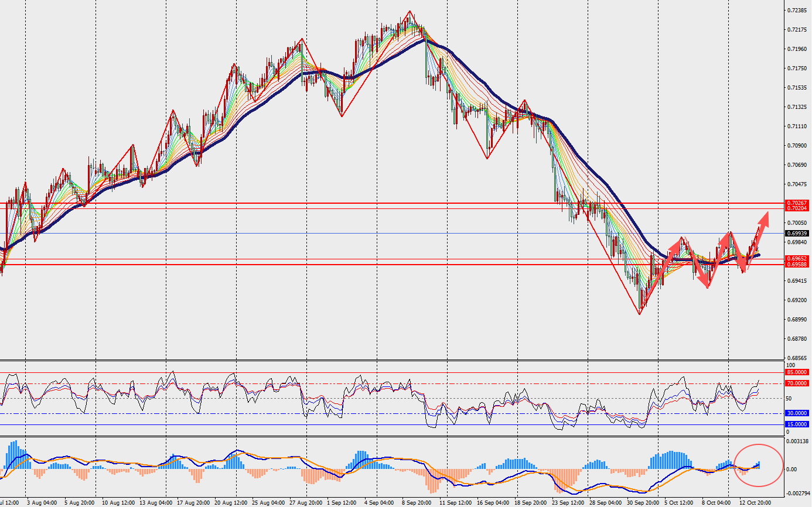Select the 23 Sep 12:00 time label

click(x=568, y=502)
